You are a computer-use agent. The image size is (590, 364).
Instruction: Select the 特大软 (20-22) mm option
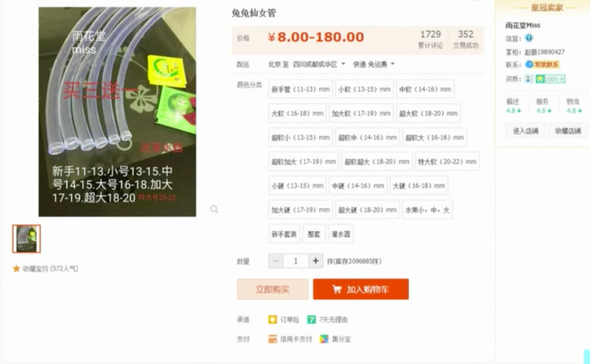(x=447, y=162)
